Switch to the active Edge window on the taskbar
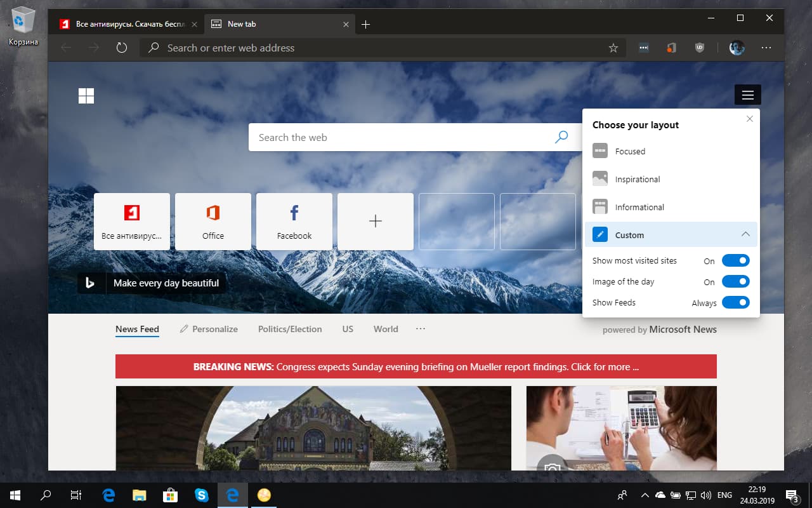The image size is (812, 508). pos(233,495)
